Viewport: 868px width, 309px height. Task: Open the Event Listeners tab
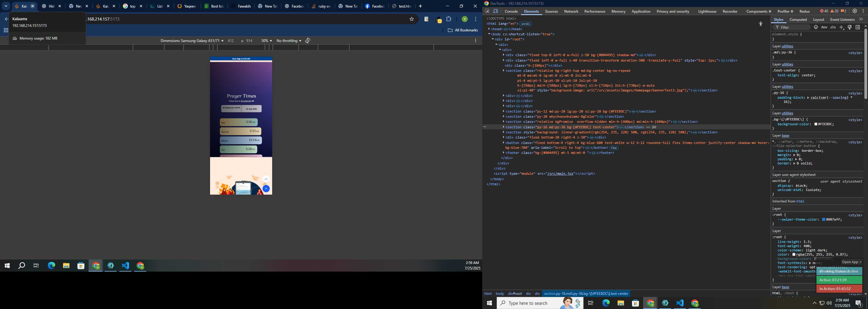point(842,20)
